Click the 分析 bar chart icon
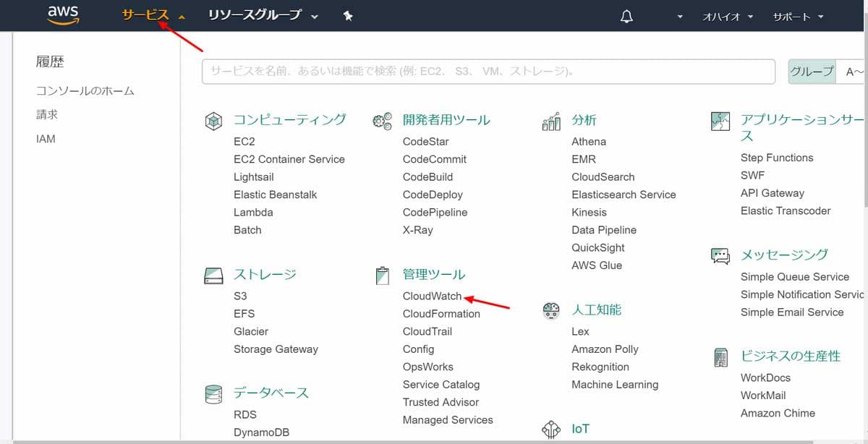868x444 pixels. coord(550,121)
